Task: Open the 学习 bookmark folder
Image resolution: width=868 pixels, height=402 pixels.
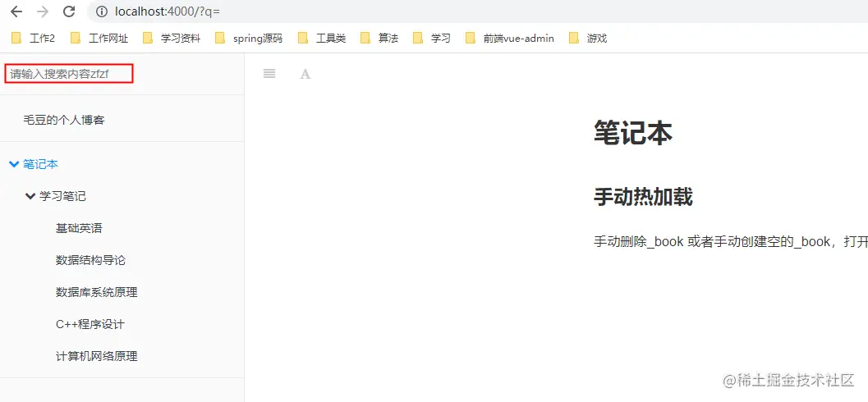Action: click(x=432, y=39)
